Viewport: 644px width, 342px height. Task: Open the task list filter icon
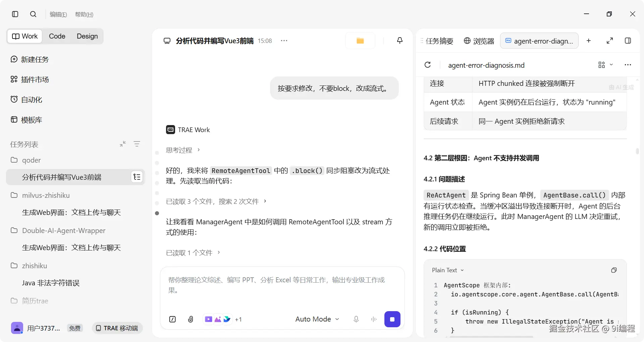[x=137, y=144]
